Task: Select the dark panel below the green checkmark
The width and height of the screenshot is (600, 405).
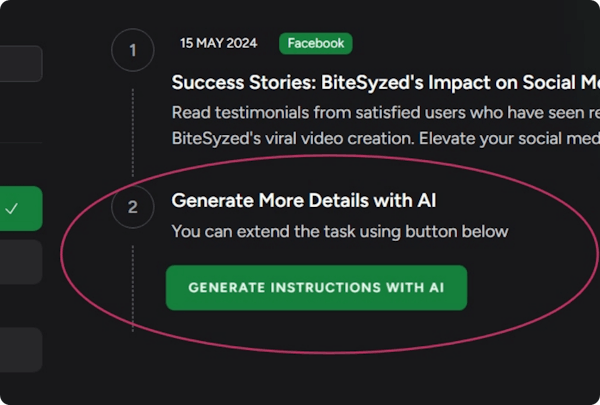Action: coord(20,262)
